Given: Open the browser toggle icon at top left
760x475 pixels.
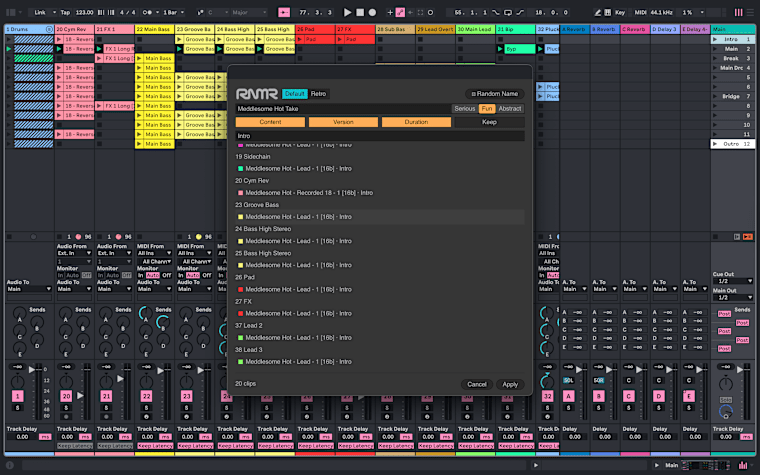Looking at the screenshot, I should pyautogui.click(x=11, y=12).
